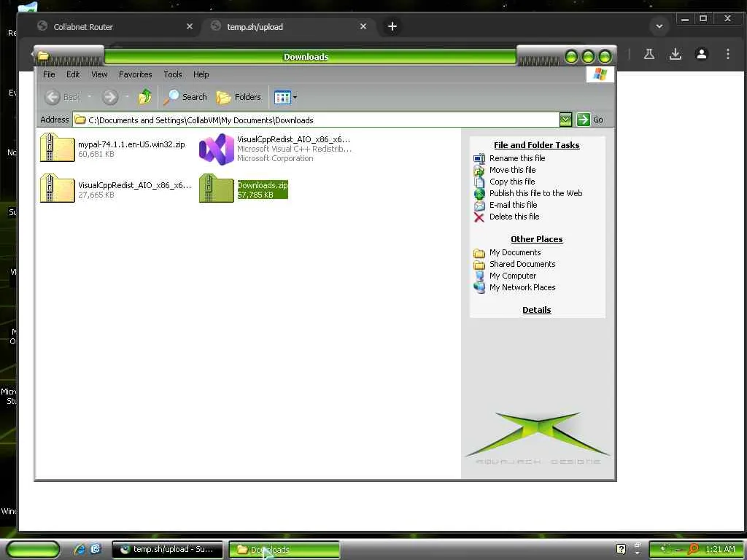Select the mypal-74.1.1.en-US.win32.zip filename

(x=131, y=144)
